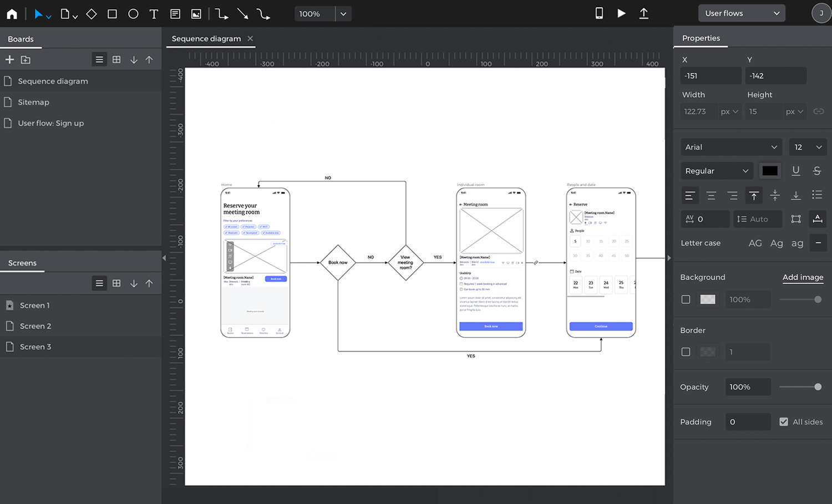
Task: Open the Sitemap board
Action: (33, 102)
